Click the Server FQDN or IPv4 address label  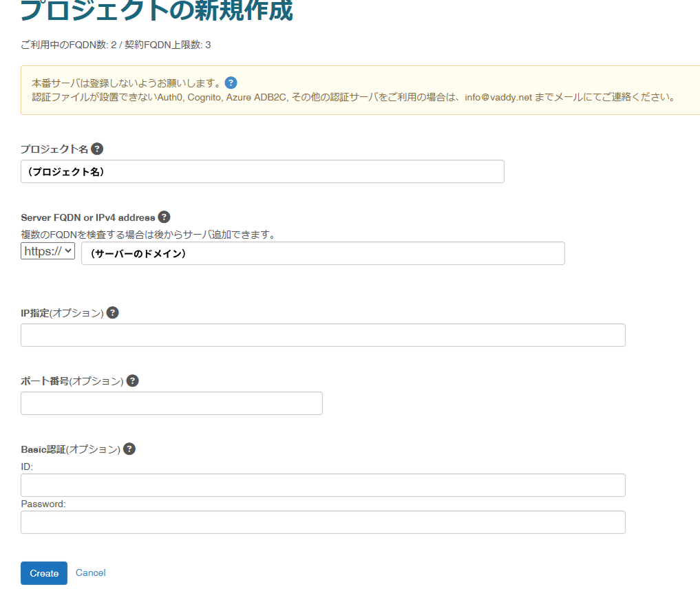(x=88, y=217)
